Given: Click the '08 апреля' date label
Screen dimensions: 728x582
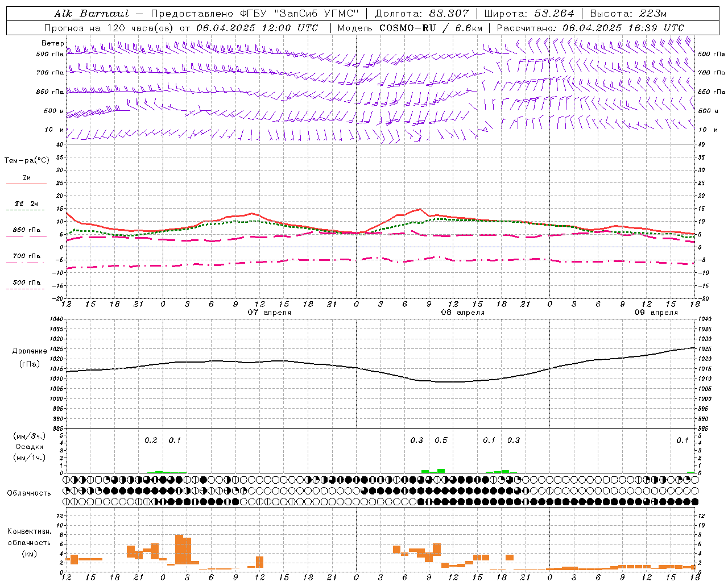Looking at the screenshot, I should pyautogui.click(x=462, y=312).
